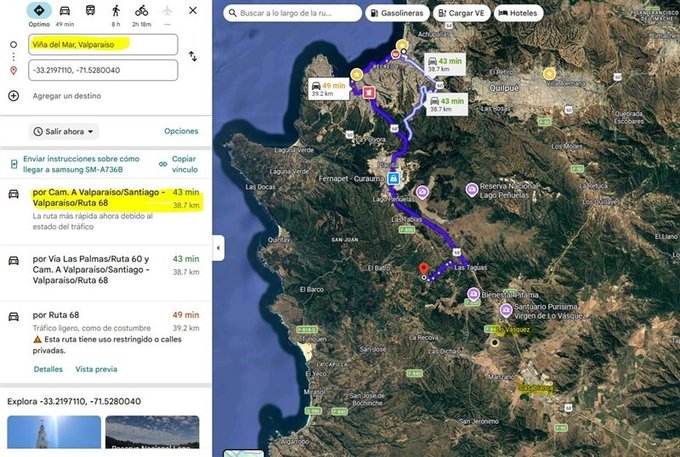
Task: Click the add destination plus icon
Action: point(13,96)
